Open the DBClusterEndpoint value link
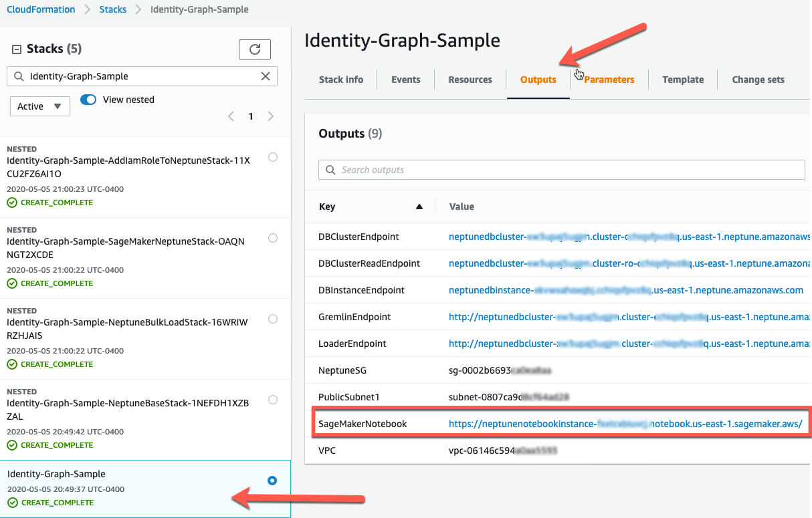812x518 pixels. pyautogui.click(x=629, y=237)
